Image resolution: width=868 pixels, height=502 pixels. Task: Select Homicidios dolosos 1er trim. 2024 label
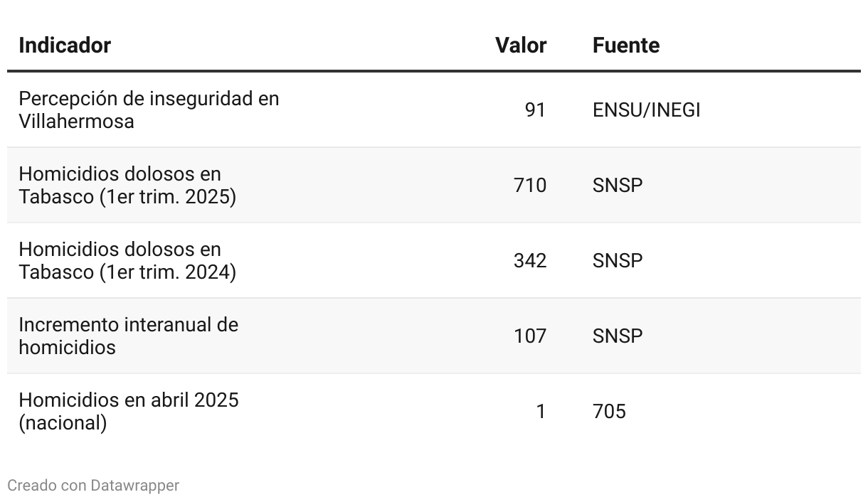127,260
